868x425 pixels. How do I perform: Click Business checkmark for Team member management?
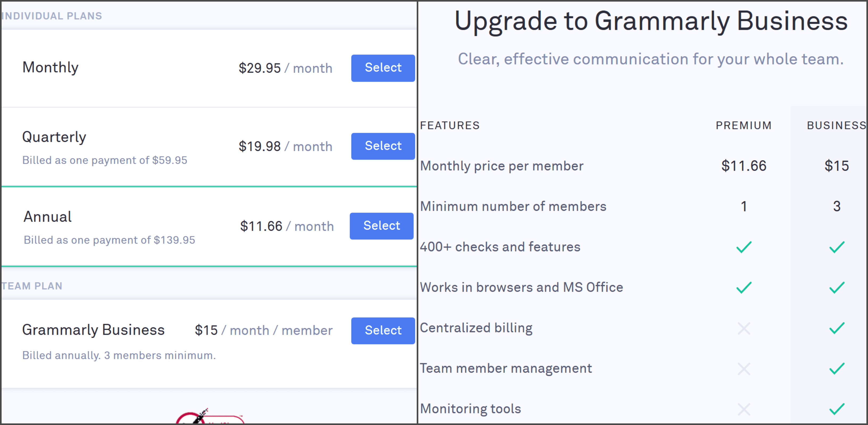click(x=837, y=368)
